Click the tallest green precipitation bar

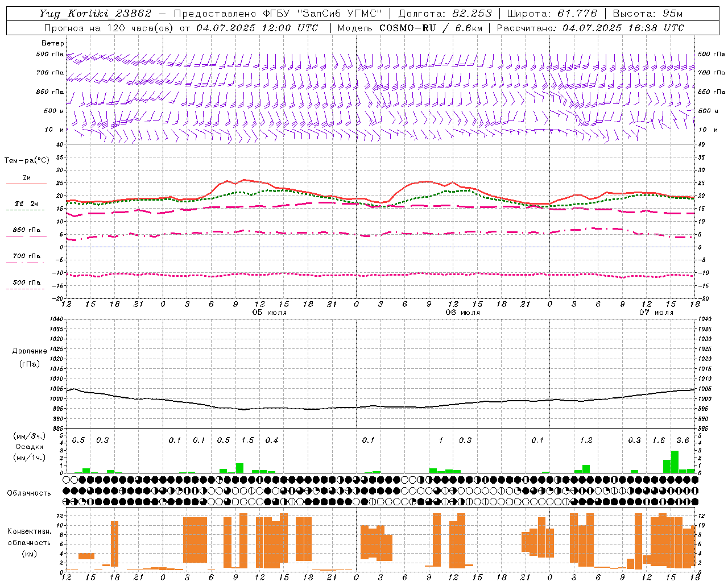pos(675,462)
